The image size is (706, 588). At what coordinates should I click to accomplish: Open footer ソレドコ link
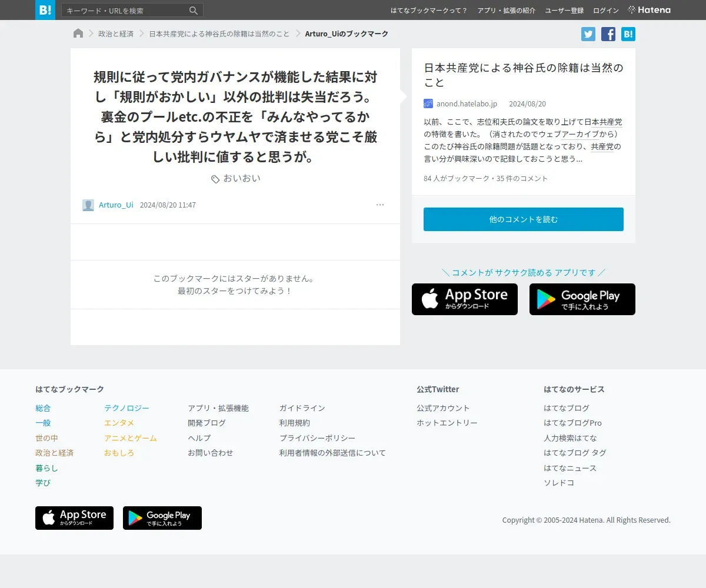[x=559, y=483]
